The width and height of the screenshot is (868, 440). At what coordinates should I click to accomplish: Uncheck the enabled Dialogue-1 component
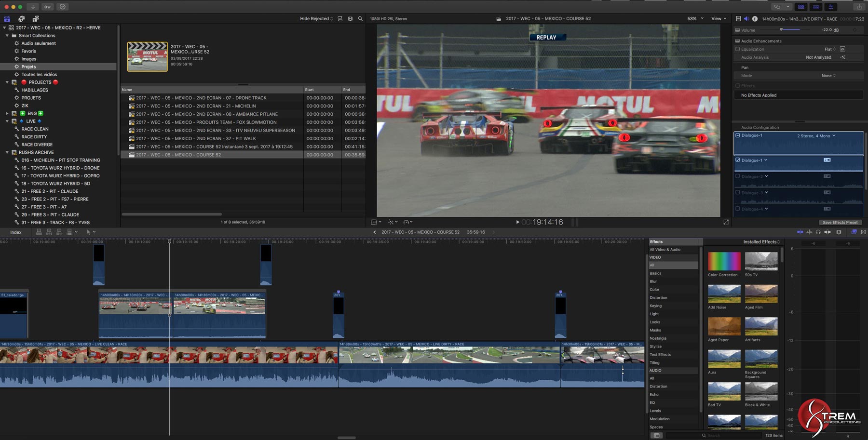[737, 160]
